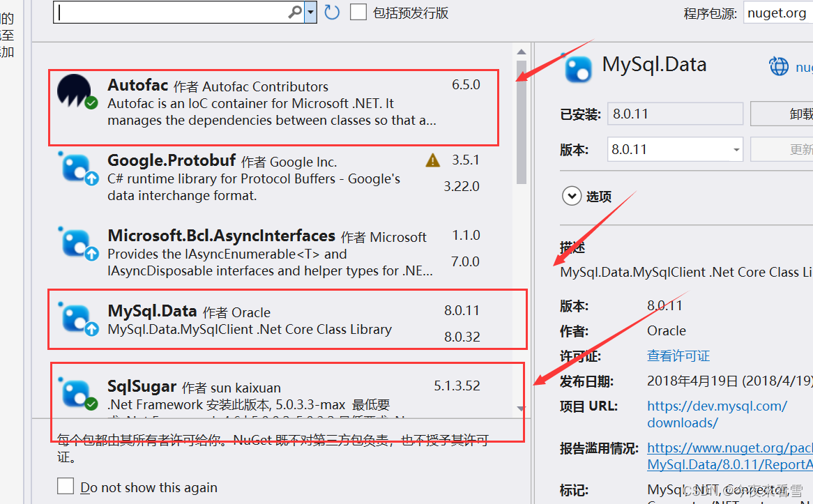Check the Do not show this again box
The height and width of the screenshot is (504, 813).
point(66,486)
